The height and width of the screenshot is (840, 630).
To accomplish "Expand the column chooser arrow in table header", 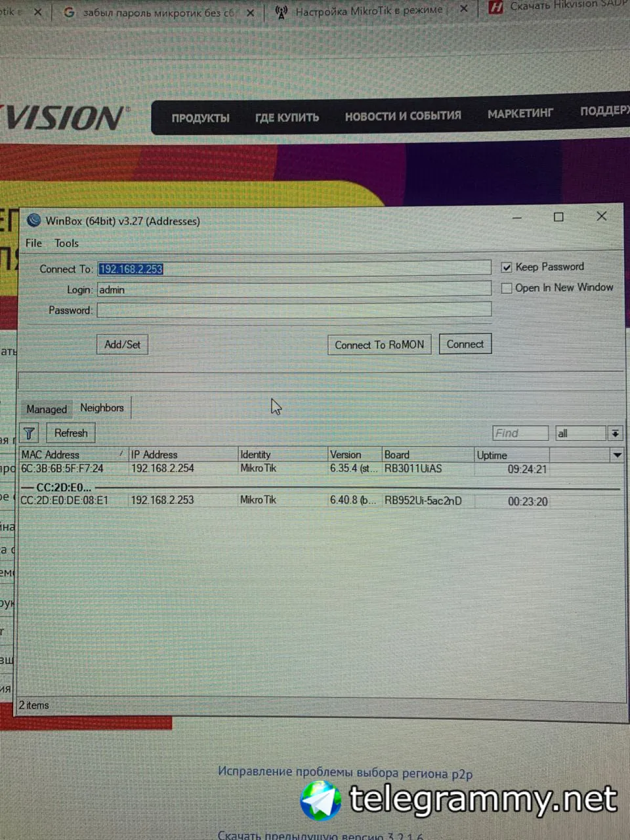I will click(617, 455).
